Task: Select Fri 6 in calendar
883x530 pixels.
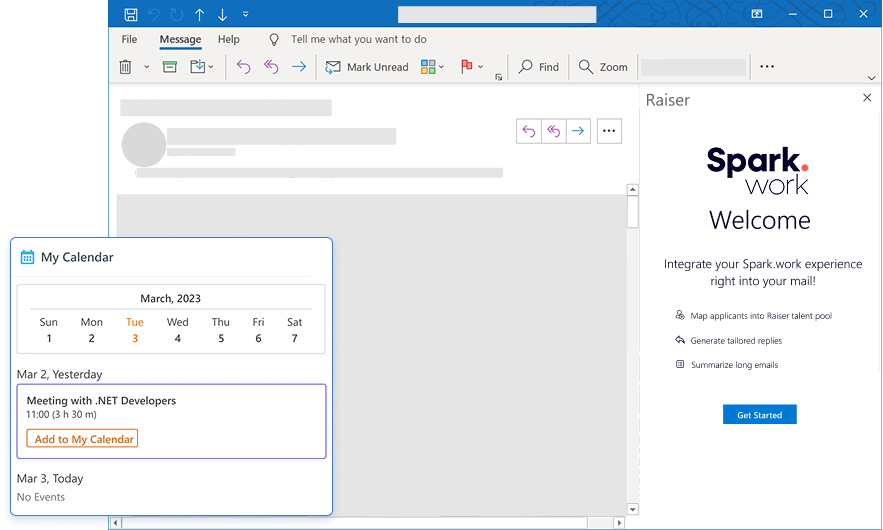Action: [x=258, y=330]
